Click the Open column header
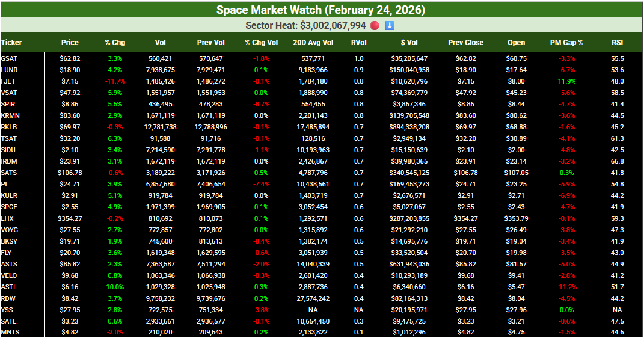Image resolution: width=644 pixels, height=338 pixels. tap(516, 42)
